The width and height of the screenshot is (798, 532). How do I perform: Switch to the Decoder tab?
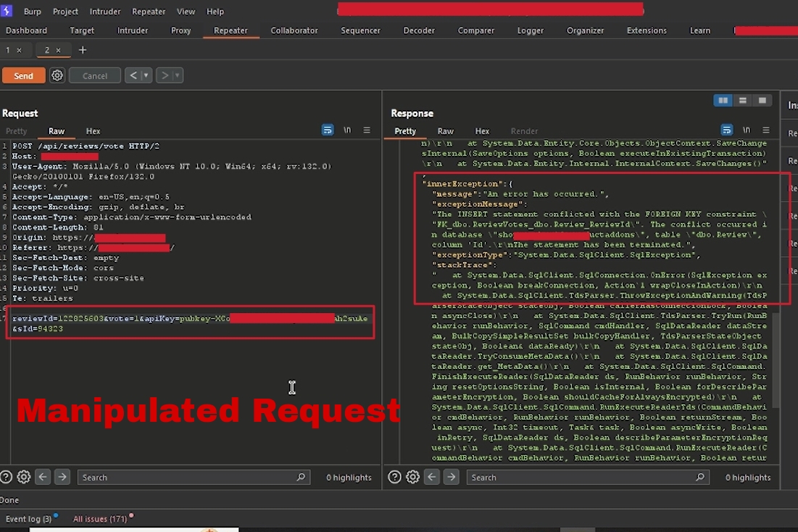[419, 30]
